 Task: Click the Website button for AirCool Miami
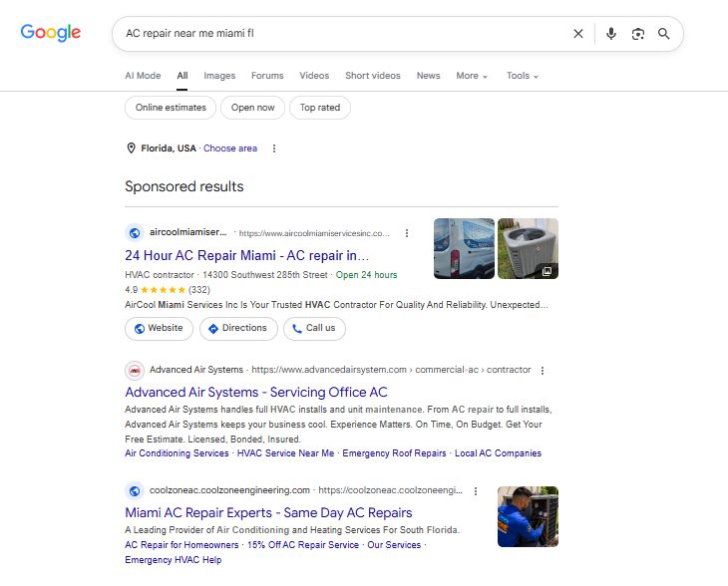click(159, 329)
